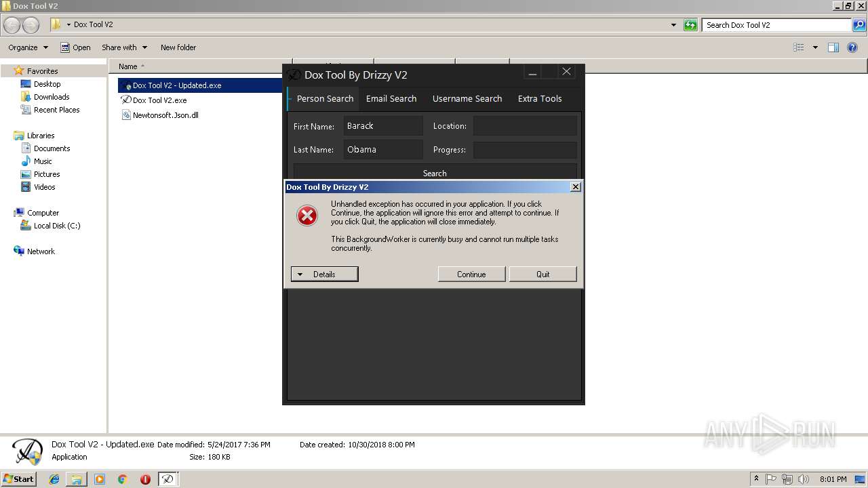Click the red error icon in dialog
The height and width of the screenshot is (488, 868).
(x=307, y=216)
